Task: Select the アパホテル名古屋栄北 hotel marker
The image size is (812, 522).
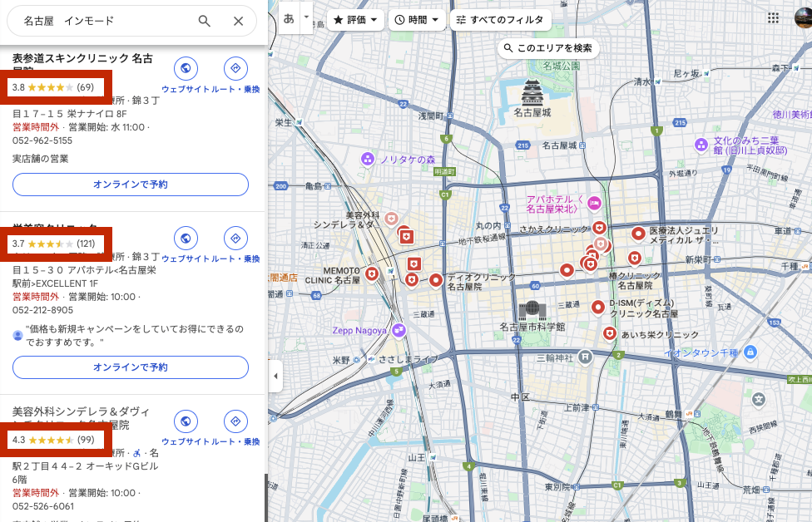Action: point(594,204)
